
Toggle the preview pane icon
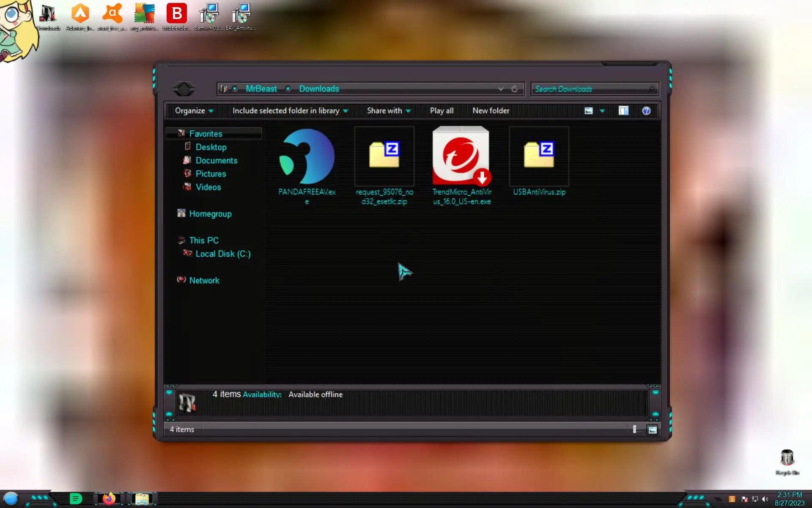623,111
